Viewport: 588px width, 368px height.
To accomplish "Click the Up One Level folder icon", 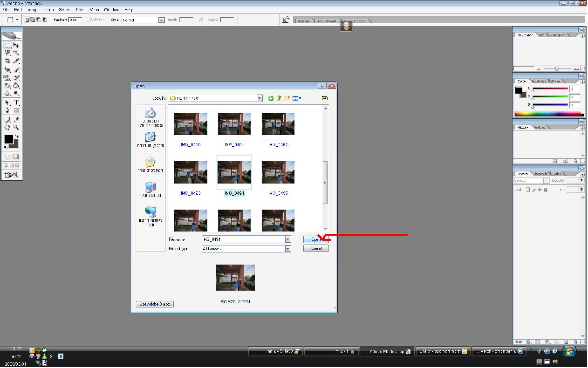I will tap(279, 98).
